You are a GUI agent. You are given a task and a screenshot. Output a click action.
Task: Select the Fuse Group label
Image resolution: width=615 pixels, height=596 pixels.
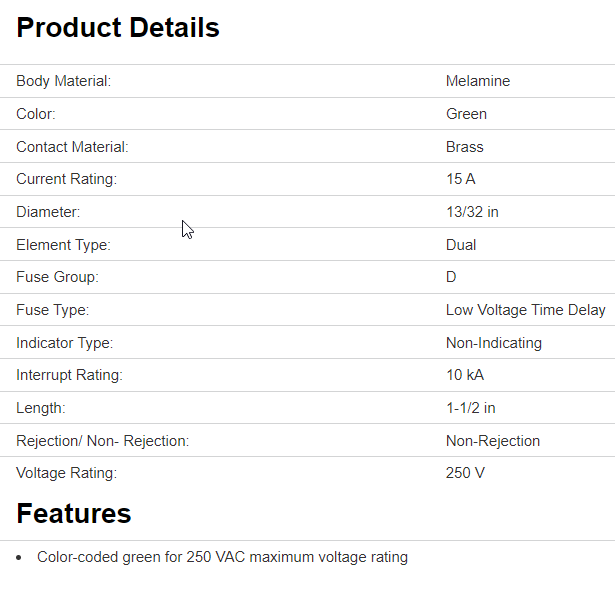[58, 277]
